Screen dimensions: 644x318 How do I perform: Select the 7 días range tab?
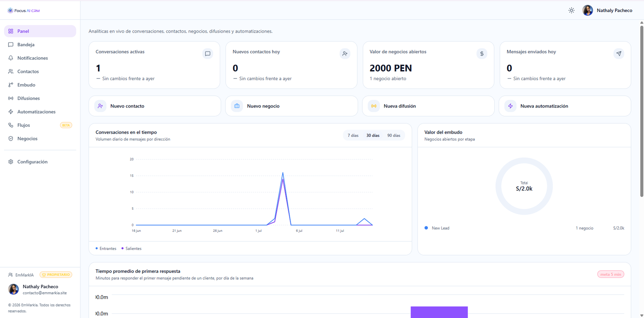click(x=353, y=136)
